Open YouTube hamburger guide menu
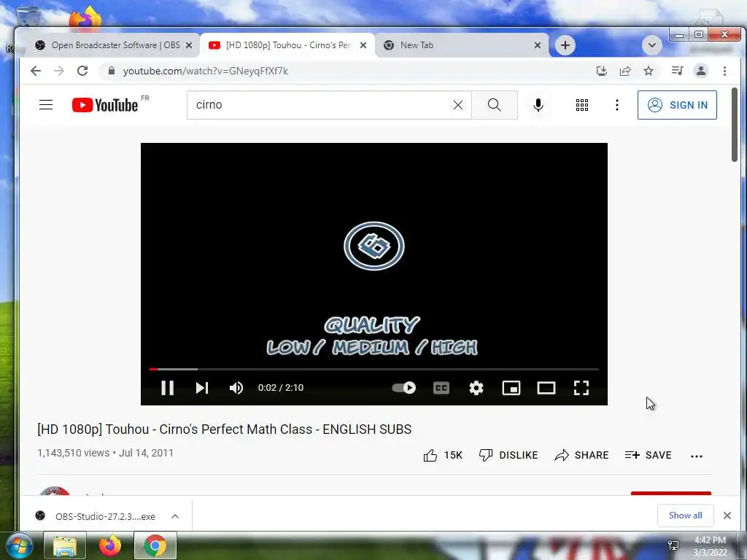The width and height of the screenshot is (747, 560). tap(46, 105)
